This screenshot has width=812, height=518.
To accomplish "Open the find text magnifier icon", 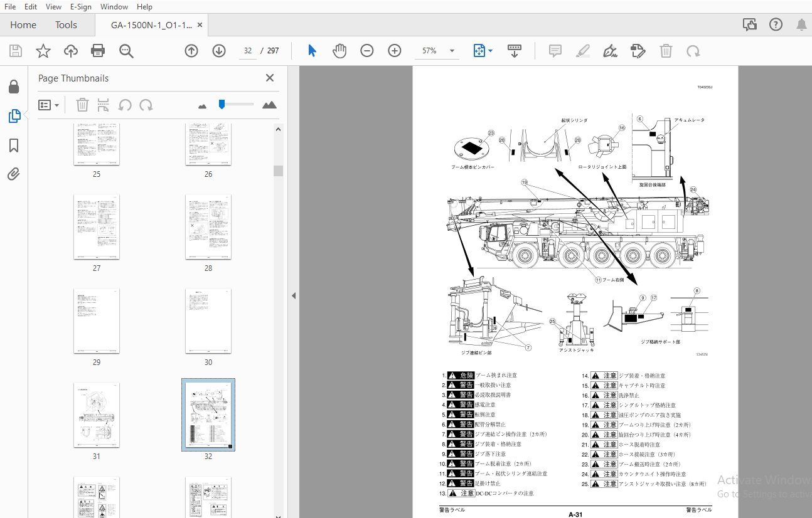I will (127, 51).
